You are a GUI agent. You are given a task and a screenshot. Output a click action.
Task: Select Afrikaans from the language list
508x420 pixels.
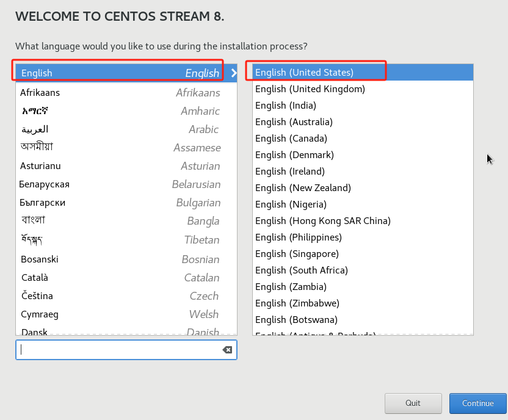126,93
